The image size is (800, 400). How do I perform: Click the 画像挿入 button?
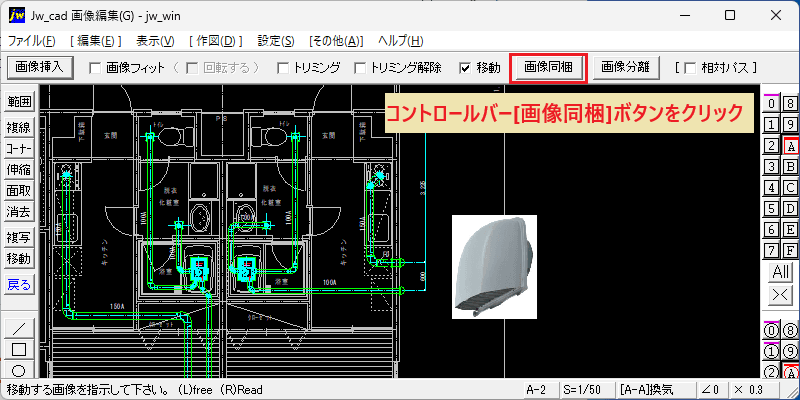tap(39, 67)
